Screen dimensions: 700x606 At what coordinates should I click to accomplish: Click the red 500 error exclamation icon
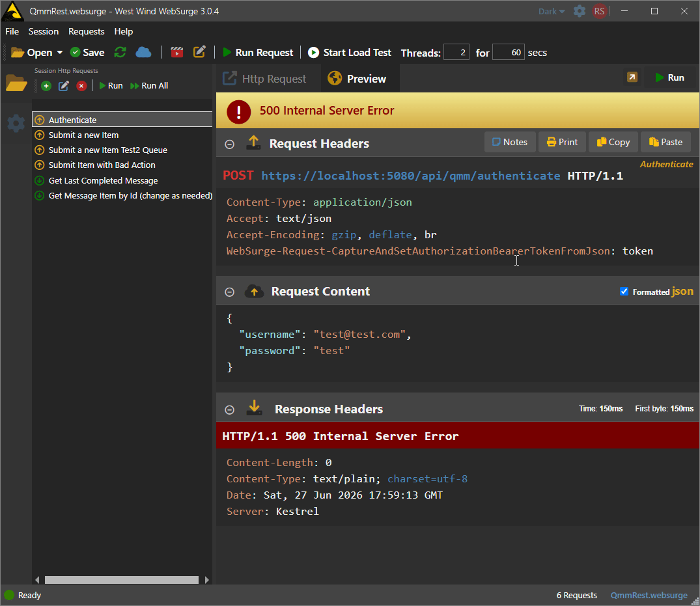click(x=239, y=111)
